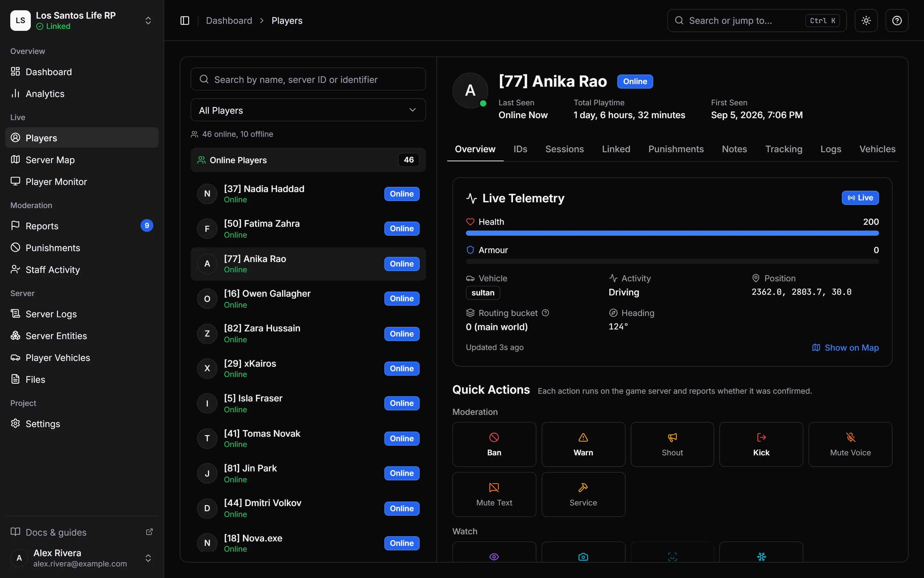The width and height of the screenshot is (924, 578).
Task: Mute Text chat for player
Action: pos(494,494)
